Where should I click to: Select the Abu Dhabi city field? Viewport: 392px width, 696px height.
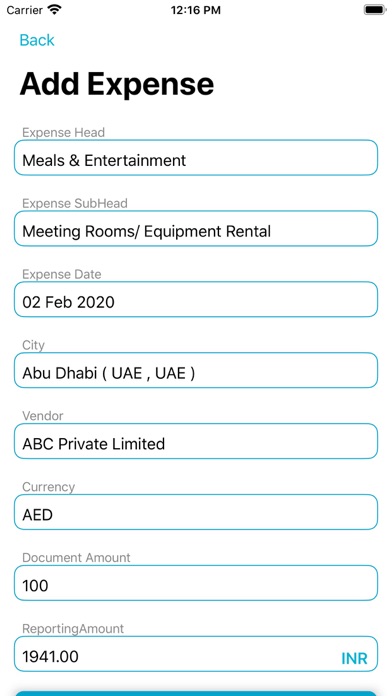point(196,370)
